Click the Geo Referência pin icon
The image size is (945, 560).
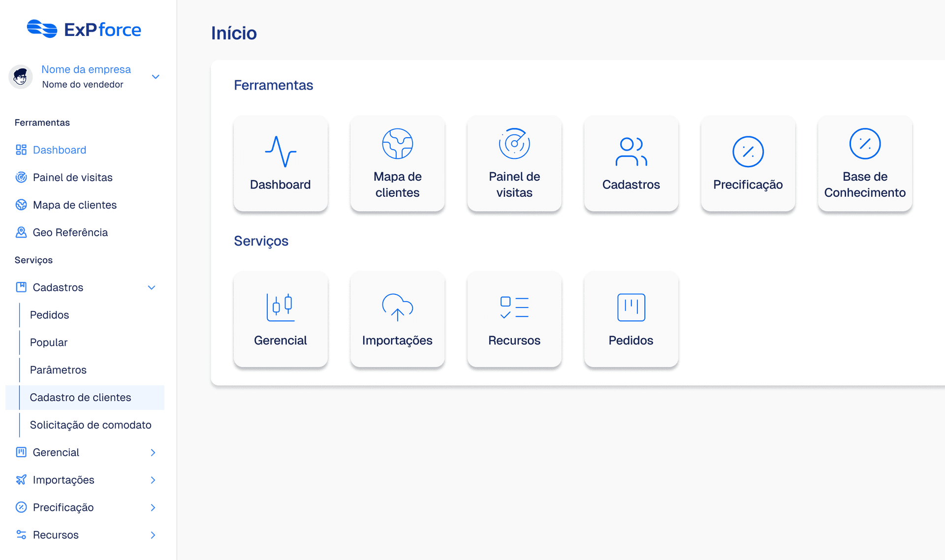(x=21, y=232)
